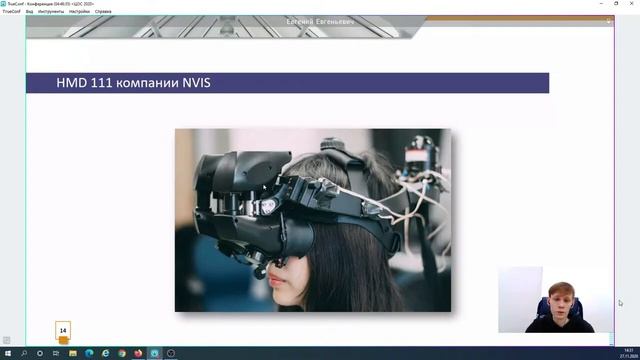Open the Windows Start menu

pyautogui.click(x=8, y=353)
